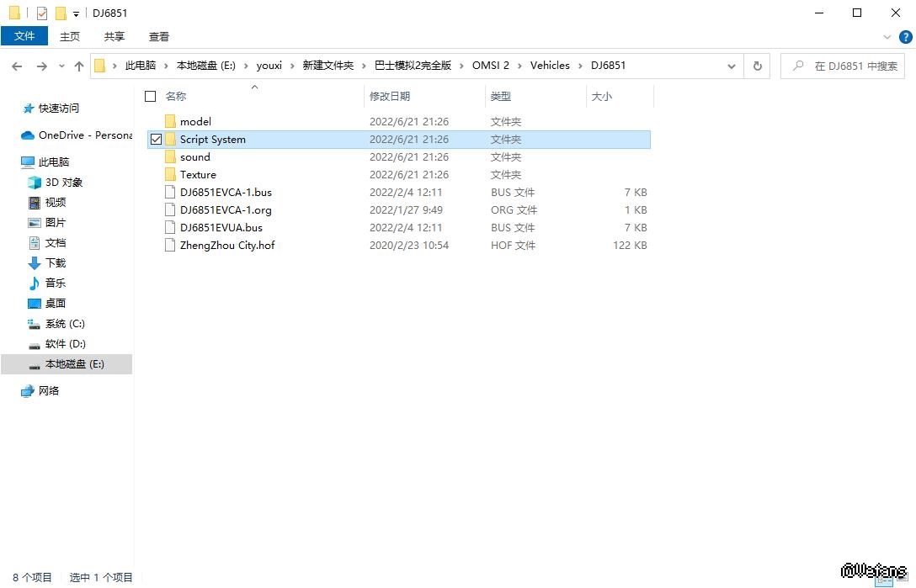Click the Back navigation arrow
The image size is (916, 588).
[x=18, y=66]
